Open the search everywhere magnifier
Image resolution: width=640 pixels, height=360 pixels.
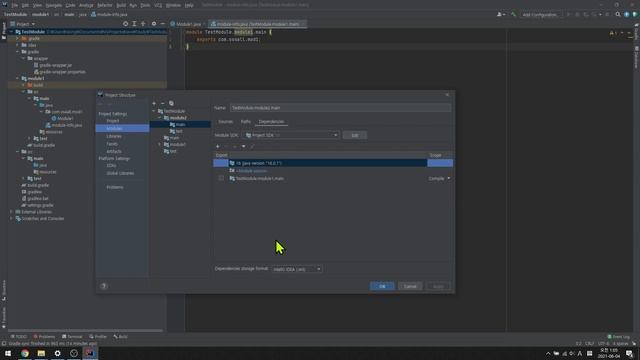coord(618,14)
